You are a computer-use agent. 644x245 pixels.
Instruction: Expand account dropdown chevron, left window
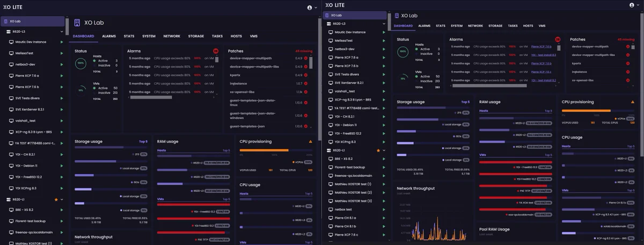tap(316, 8)
